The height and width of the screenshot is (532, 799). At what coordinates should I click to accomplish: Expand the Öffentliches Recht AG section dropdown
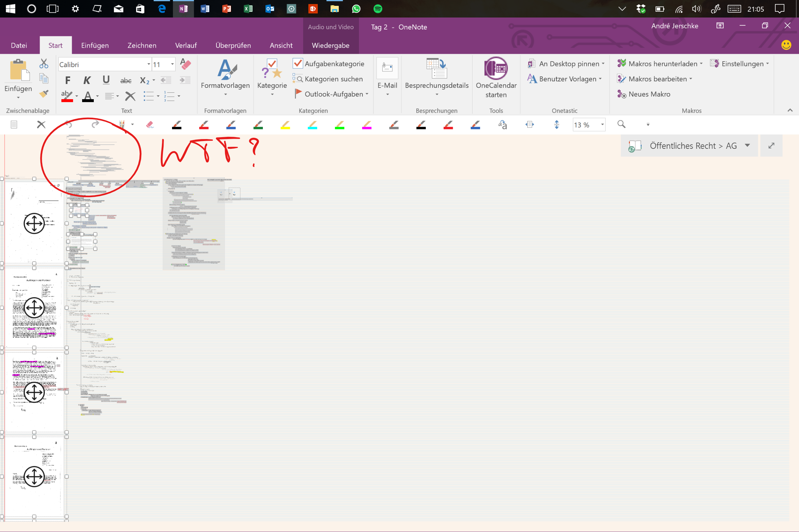pyautogui.click(x=747, y=146)
